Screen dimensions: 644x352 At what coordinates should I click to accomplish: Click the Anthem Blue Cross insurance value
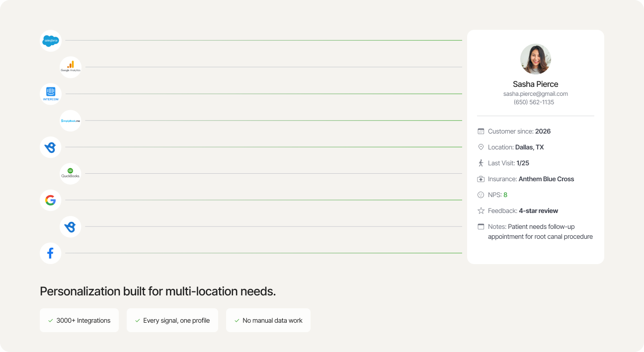(547, 179)
